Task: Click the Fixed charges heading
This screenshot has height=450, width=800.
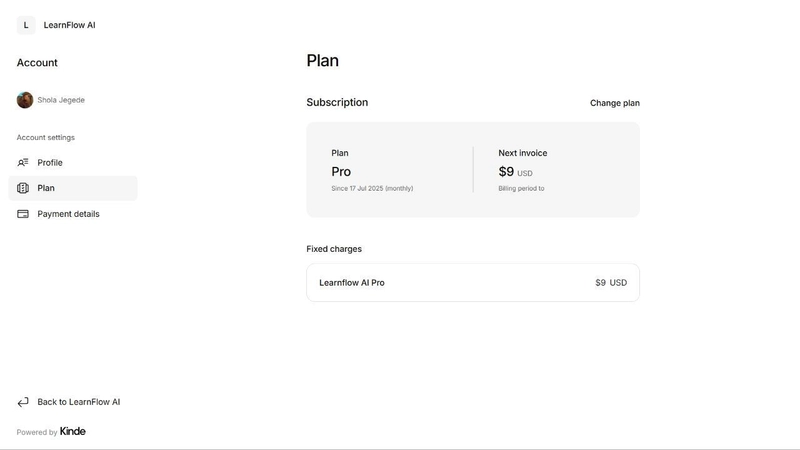Action: click(334, 249)
